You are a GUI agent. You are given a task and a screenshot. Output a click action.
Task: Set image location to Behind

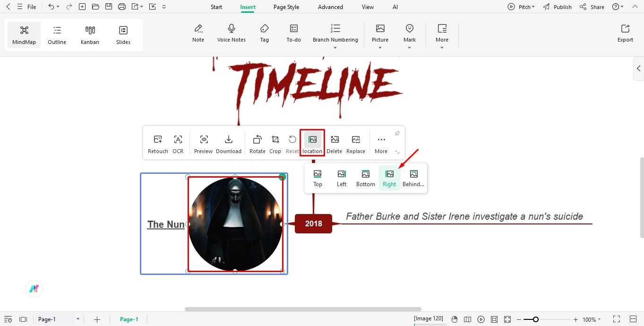[x=413, y=178]
